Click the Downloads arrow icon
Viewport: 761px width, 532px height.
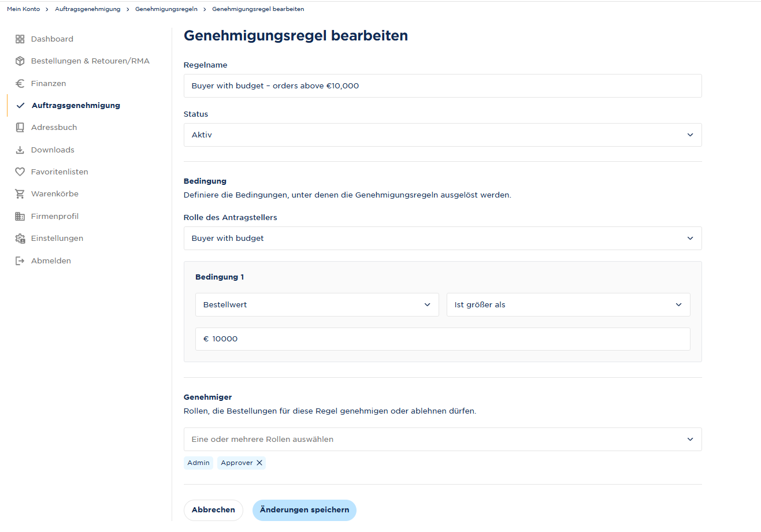pyautogui.click(x=20, y=150)
